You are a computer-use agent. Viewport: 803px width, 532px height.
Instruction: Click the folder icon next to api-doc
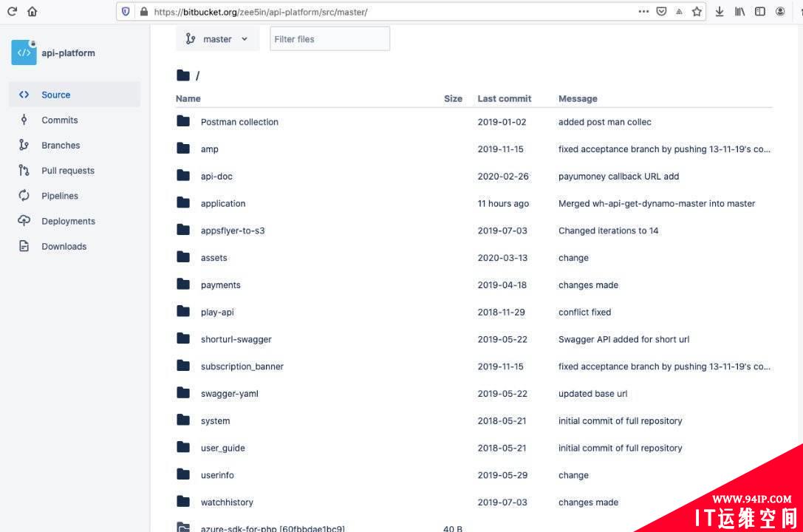[182, 176]
